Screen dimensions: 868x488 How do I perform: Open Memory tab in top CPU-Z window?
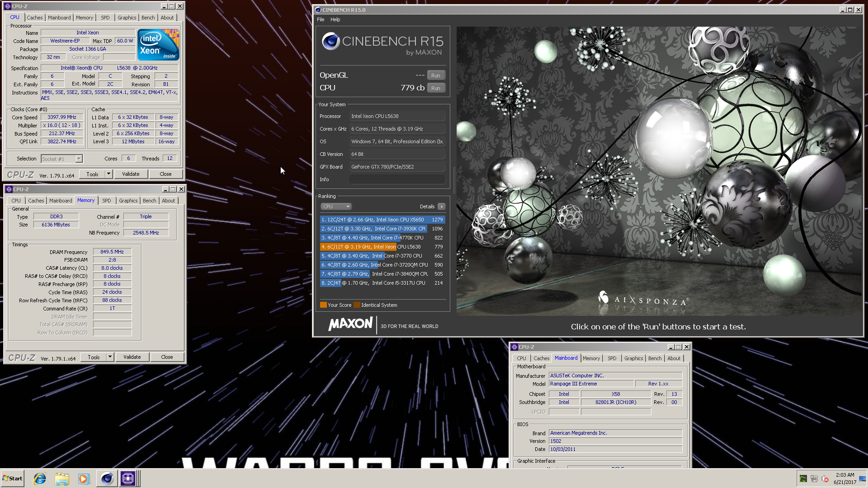(x=85, y=18)
